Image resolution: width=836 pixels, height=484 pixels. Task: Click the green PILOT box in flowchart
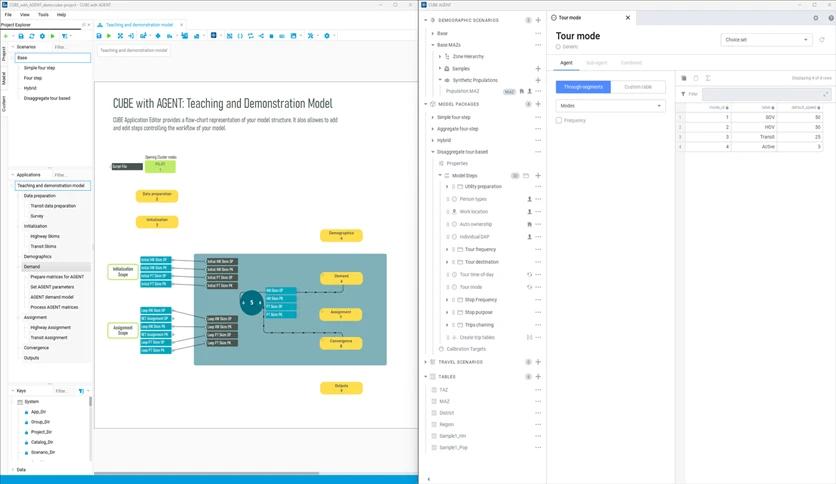[x=160, y=166]
